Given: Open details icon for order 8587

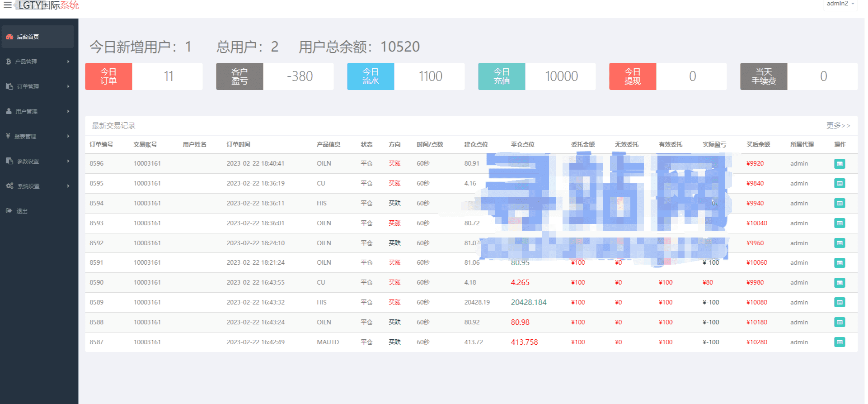Looking at the screenshot, I should 840,342.
